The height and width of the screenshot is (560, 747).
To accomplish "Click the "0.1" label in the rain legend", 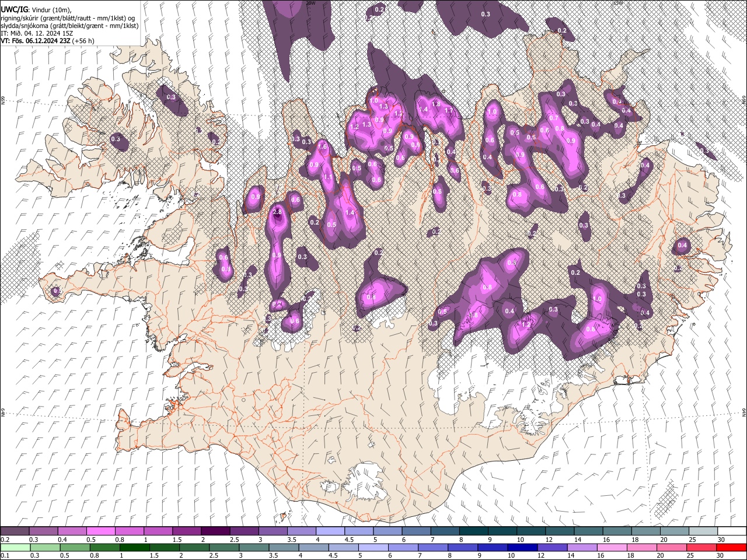I will coord(5,555).
